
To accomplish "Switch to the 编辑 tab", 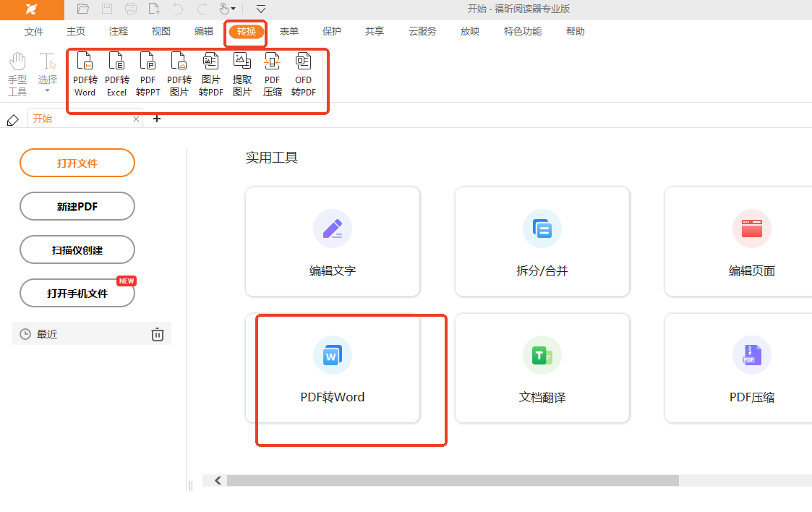I will [204, 32].
